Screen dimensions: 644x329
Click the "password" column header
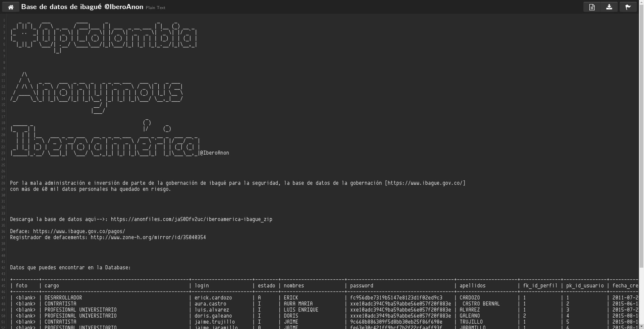pyautogui.click(x=362, y=286)
